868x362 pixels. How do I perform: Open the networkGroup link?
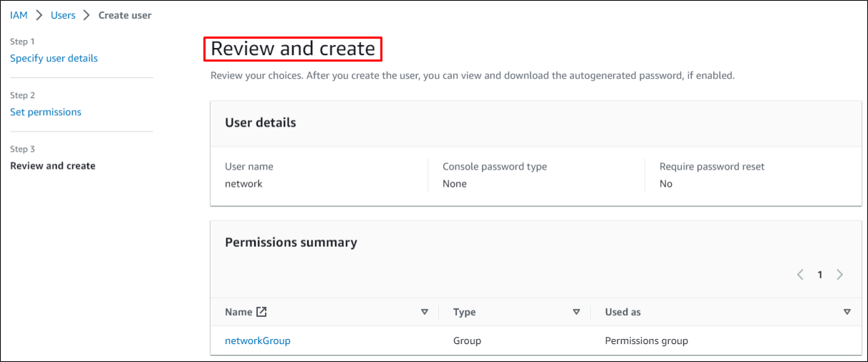tap(258, 341)
